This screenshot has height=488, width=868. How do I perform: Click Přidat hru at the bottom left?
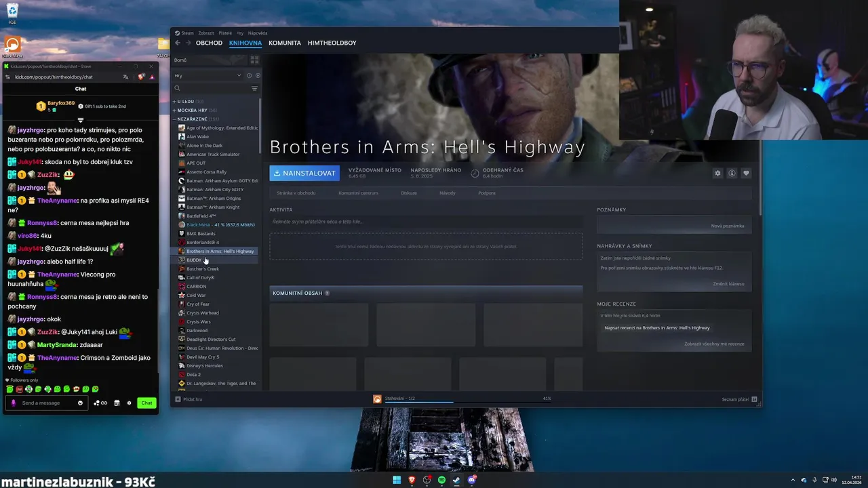(x=189, y=399)
